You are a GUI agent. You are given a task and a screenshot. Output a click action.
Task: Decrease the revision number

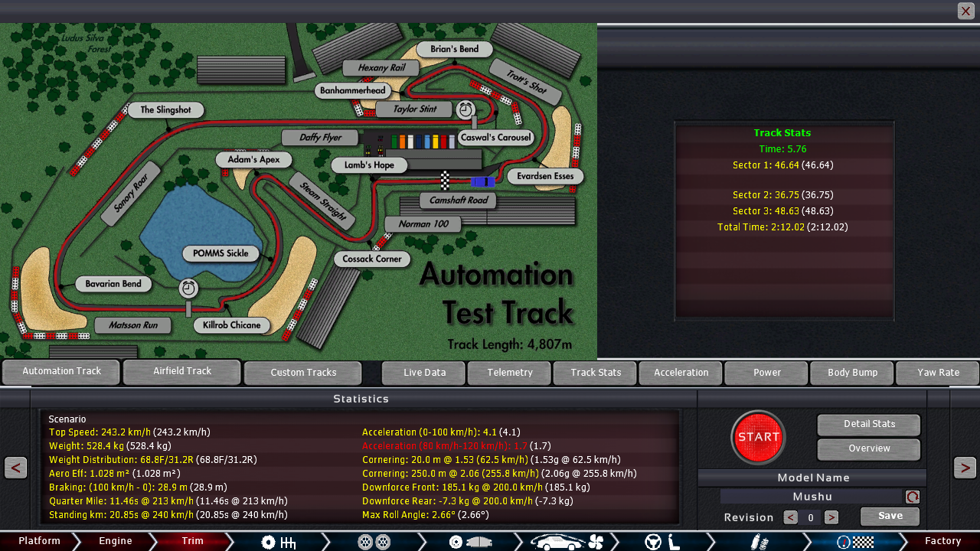[x=791, y=517]
